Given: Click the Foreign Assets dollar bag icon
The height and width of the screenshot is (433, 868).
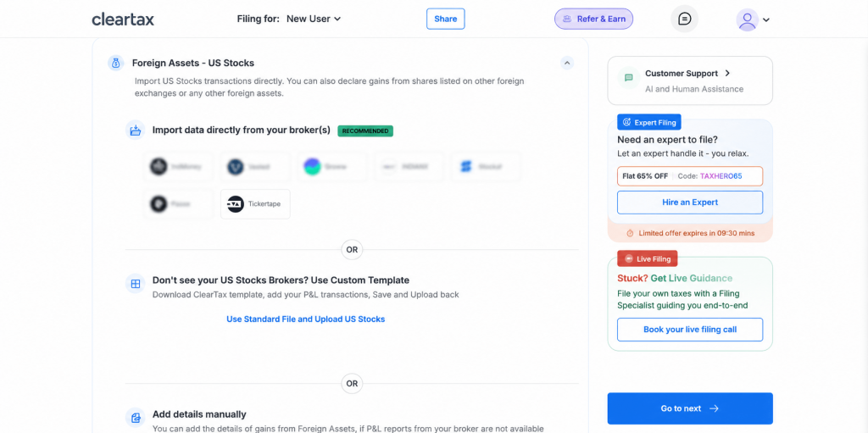Looking at the screenshot, I should [115, 63].
